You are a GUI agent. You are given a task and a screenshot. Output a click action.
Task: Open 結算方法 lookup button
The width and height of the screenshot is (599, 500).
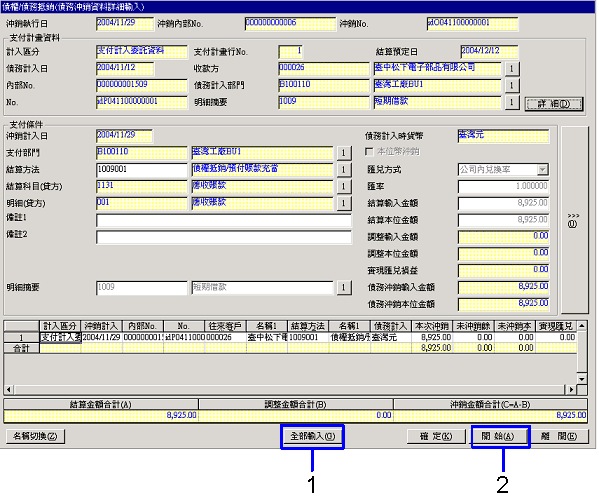343,170
